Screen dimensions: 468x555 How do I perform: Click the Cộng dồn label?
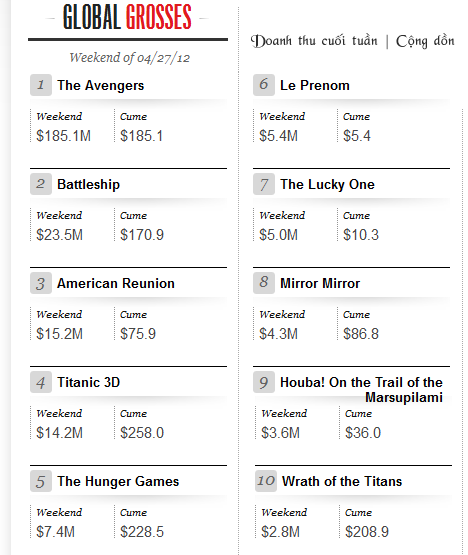pyautogui.click(x=425, y=41)
